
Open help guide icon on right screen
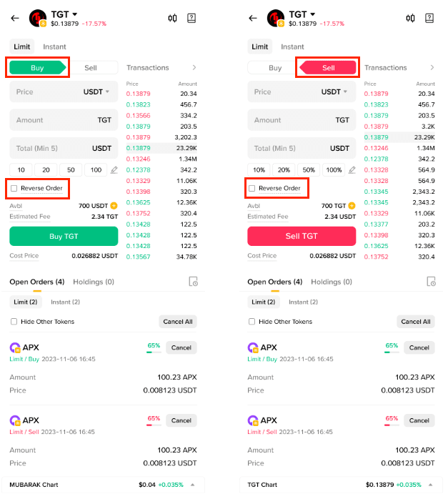click(429, 18)
